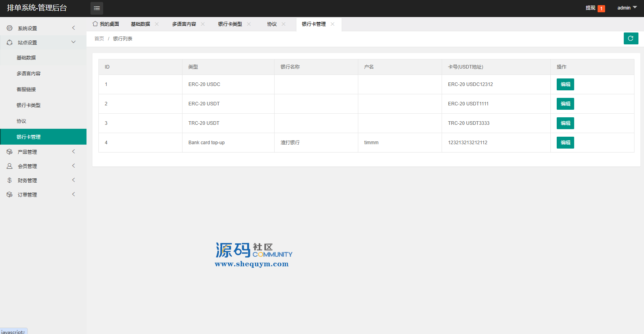
Task: Open 协议 in the sidebar
Action: pos(43,121)
